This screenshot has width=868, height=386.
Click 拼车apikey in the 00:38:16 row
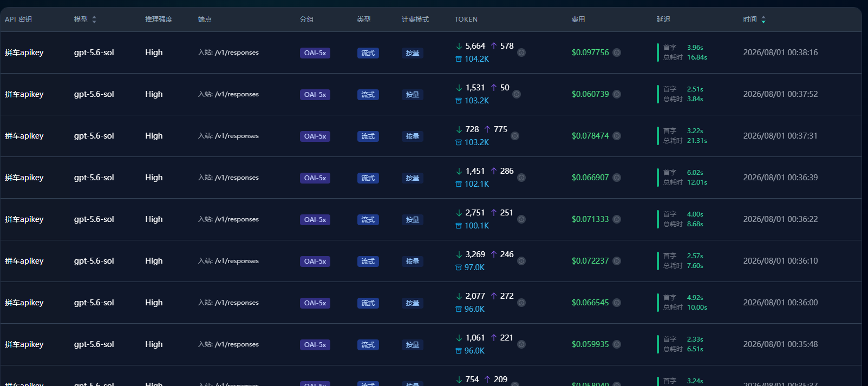[x=24, y=53]
